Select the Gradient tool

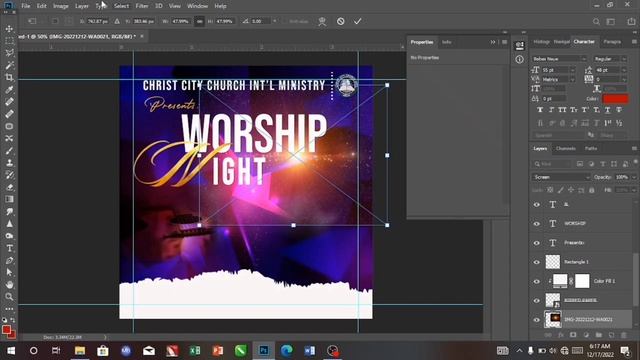pyautogui.click(x=9, y=199)
